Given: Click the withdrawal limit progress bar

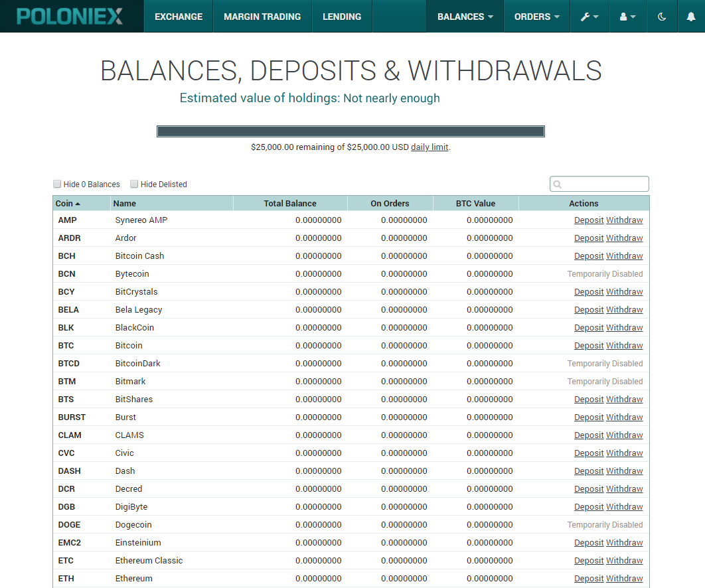Looking at the screenshot, I should click(351, 131).
